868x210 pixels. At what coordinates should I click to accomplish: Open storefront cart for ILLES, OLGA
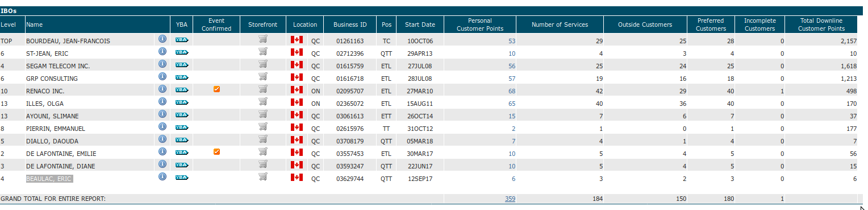pos(262,102)
